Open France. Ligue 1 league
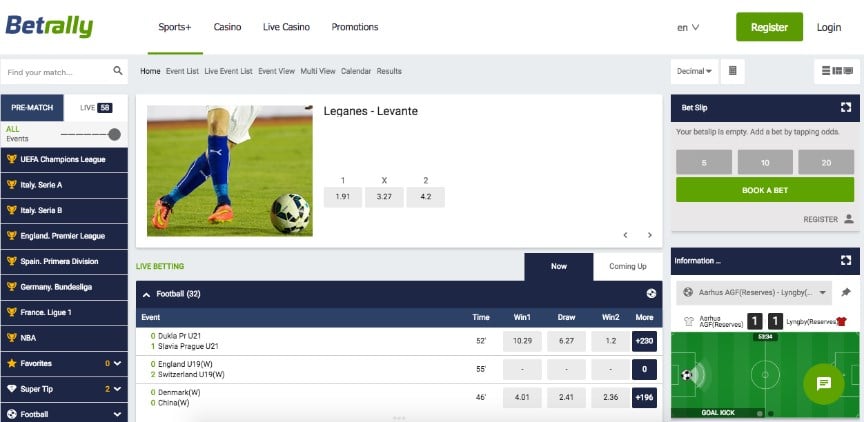 click(64, 312)
